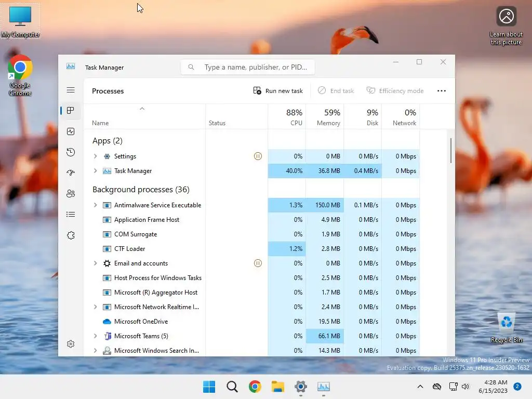
Task: Expand the Settings app process
Action: pos(96,156)
